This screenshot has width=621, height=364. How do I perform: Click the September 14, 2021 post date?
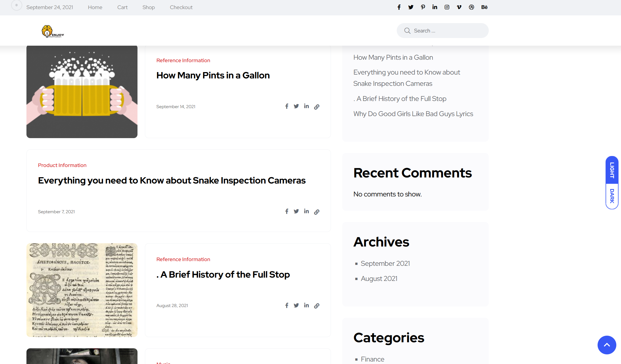(176, 107)
